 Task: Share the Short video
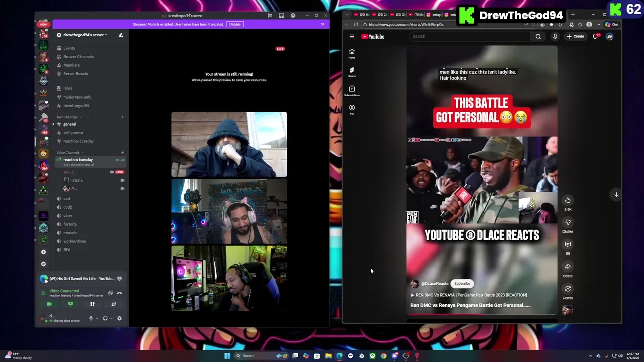click(568, 266)
